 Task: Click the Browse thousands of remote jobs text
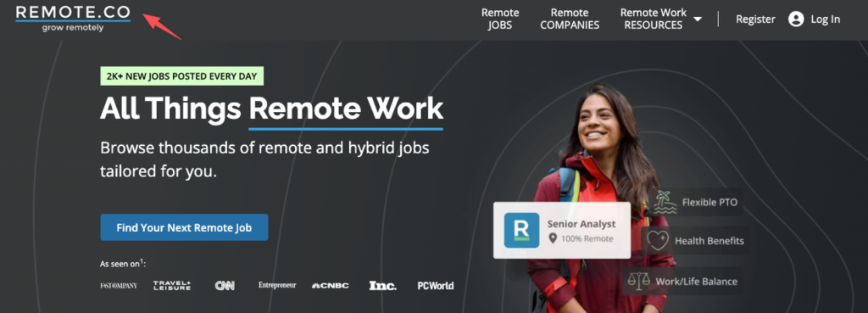point(264,159)
